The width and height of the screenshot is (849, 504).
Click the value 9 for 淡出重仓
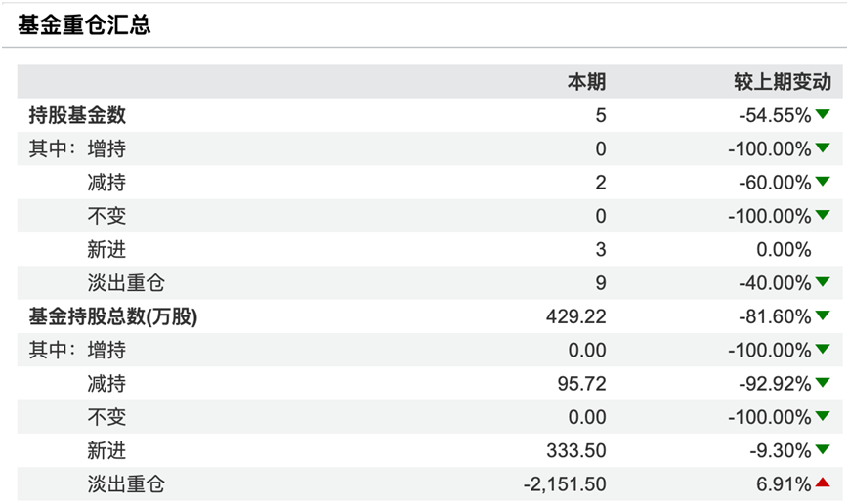click(600, 283)
